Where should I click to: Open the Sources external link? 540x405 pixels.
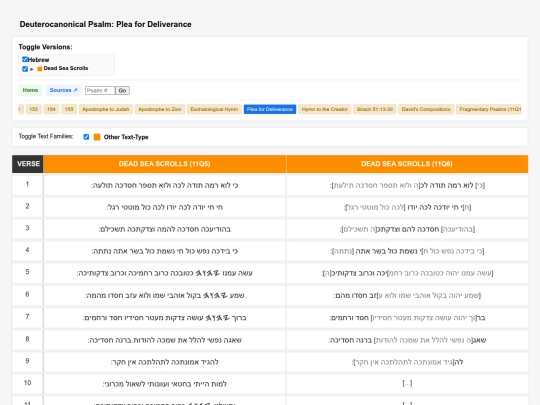[63, 90]
